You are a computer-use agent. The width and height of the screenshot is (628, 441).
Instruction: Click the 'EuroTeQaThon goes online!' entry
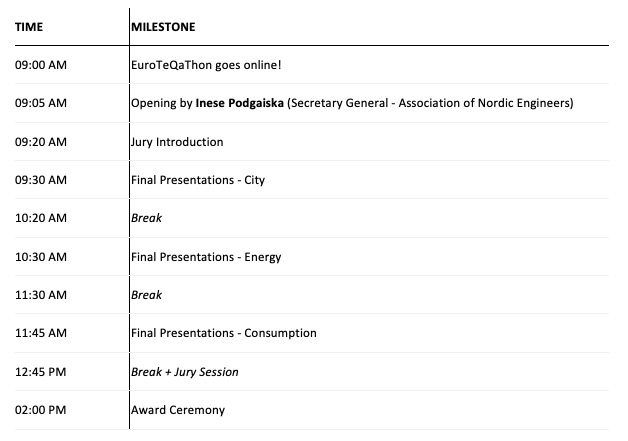point(206,65)
